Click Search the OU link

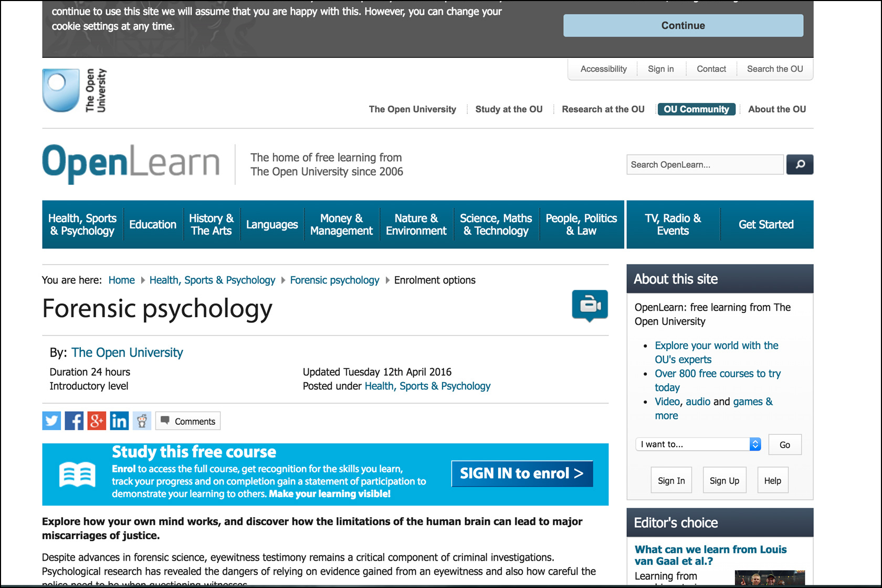pos(775,69)
